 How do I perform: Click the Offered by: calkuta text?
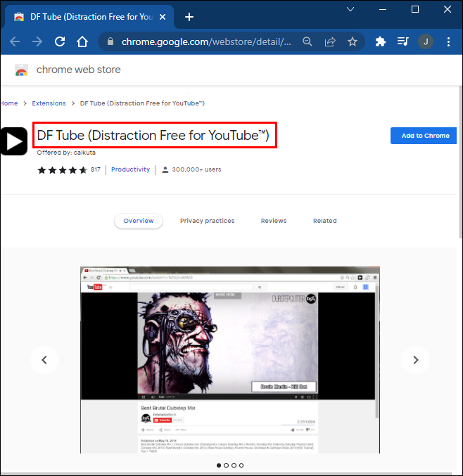pyautogui.click(x=66, y=153)
